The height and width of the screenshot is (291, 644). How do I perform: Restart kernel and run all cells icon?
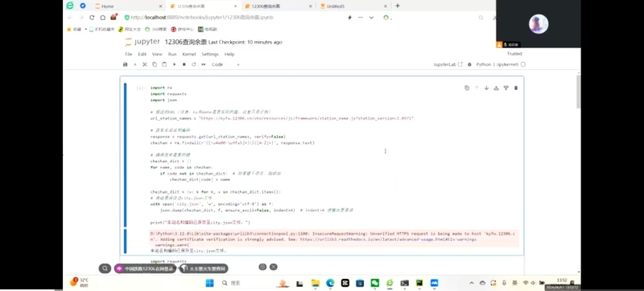(204, 64)
